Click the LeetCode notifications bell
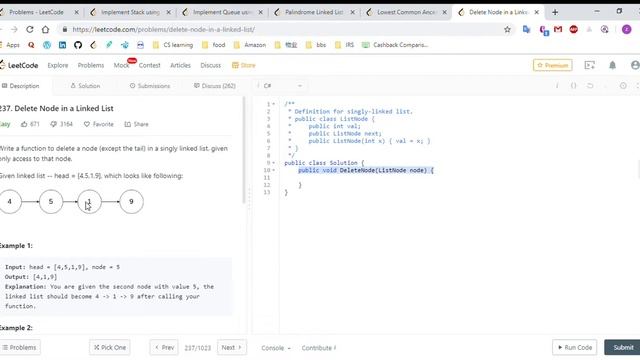This screenshot has width=640, height=360. tap(612, 65)
